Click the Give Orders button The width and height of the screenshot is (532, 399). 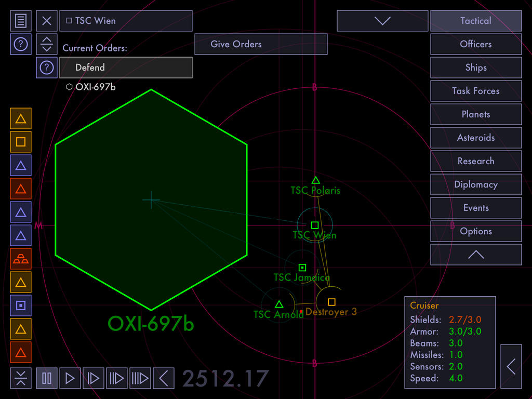pyautogui.click(x=261, y=44)
